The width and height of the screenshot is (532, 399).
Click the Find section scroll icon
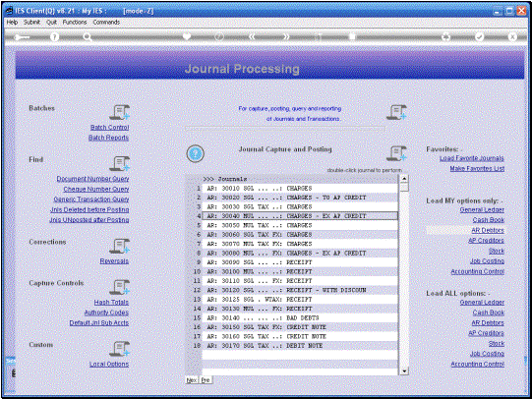click(120, 163)
